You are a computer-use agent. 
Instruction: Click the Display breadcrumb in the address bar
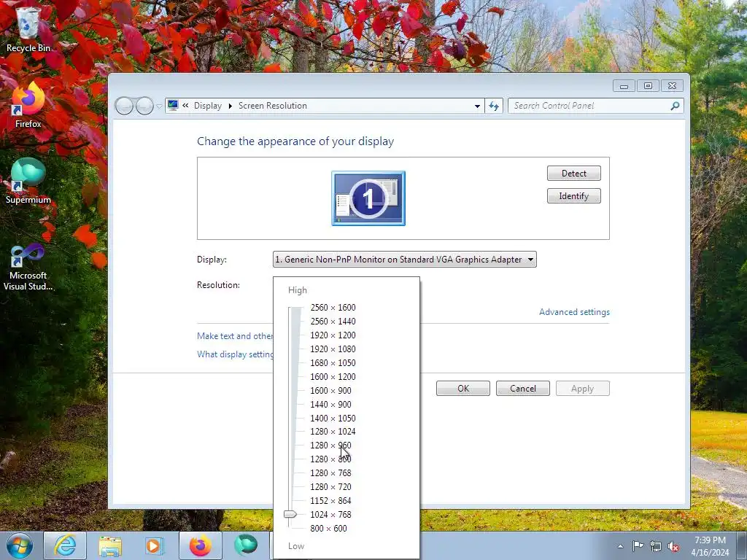click(x=208, y=106)
